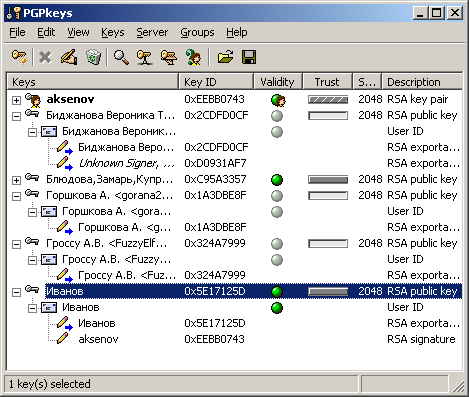Open the File menu
This screenshot has width=469, height=397.
pyautogui.click(x=17, y=32)
